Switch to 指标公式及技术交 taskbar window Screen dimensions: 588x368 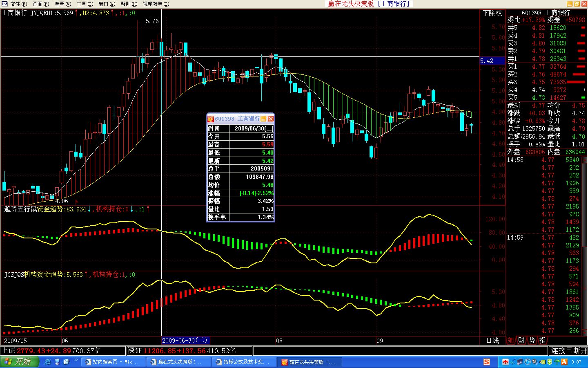point(243,362)
